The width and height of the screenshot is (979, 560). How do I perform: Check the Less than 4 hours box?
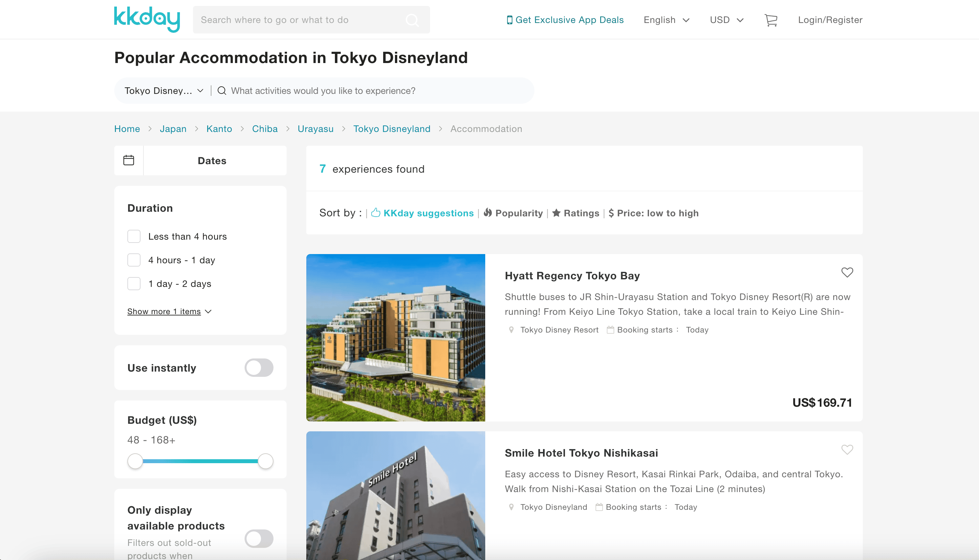pos(134,237)
